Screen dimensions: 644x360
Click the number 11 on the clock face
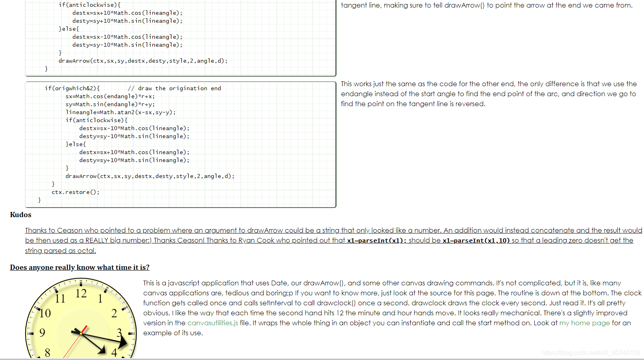(x=60, y=299)
